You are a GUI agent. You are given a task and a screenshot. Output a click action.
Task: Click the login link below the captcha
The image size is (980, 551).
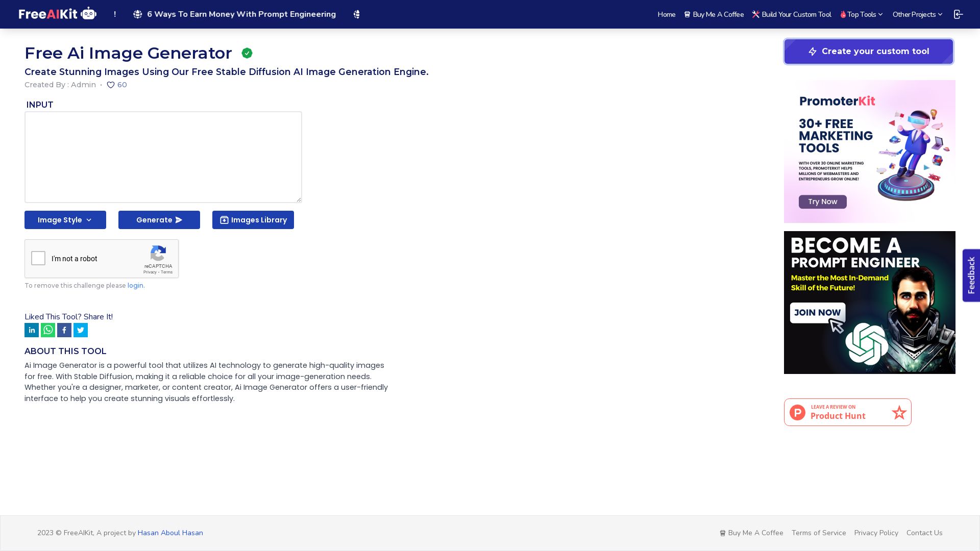click(135, 286)
